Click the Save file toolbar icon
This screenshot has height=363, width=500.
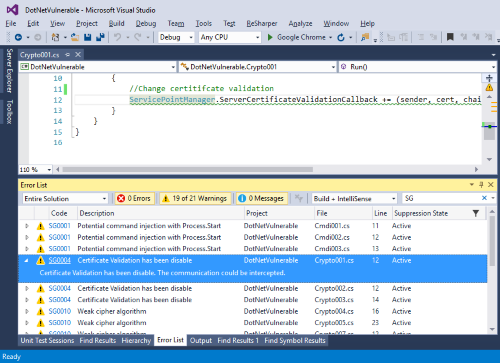coord(88,37)
